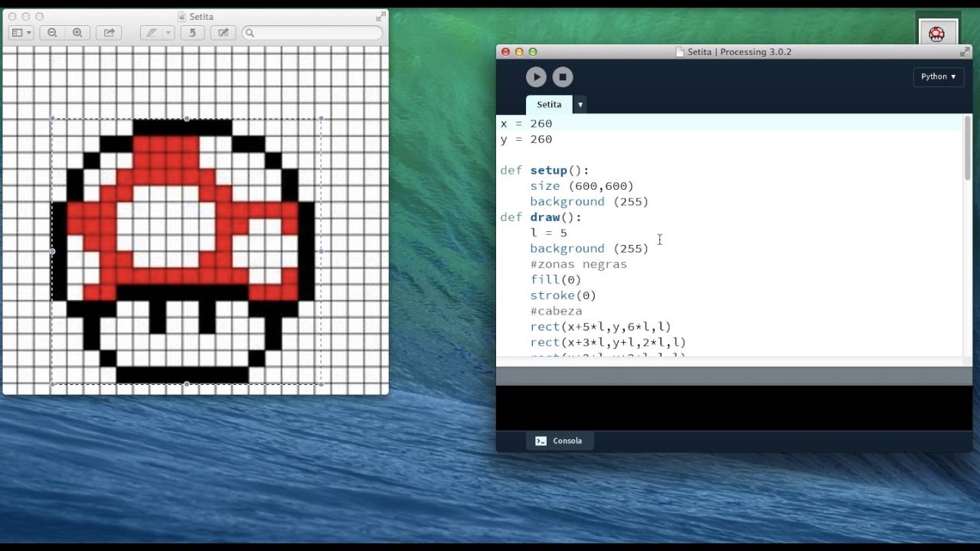Viewport: 980px width, 551px height.
Task: Zoom in on the Setita image
Action: pyautogui.click(x=77, y=33)
